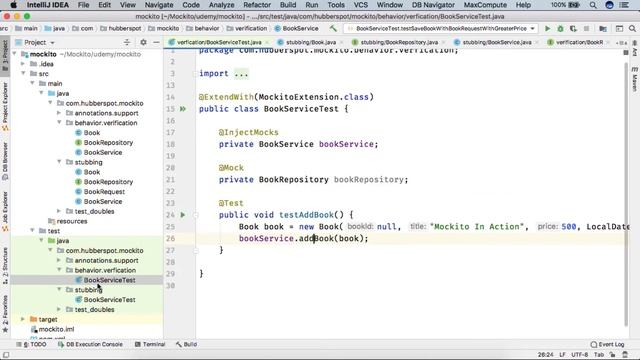The image size is (640, 360).
Task: Toggle the Event Log tool window
Action: pyautogui.click(x=607, y=344)
